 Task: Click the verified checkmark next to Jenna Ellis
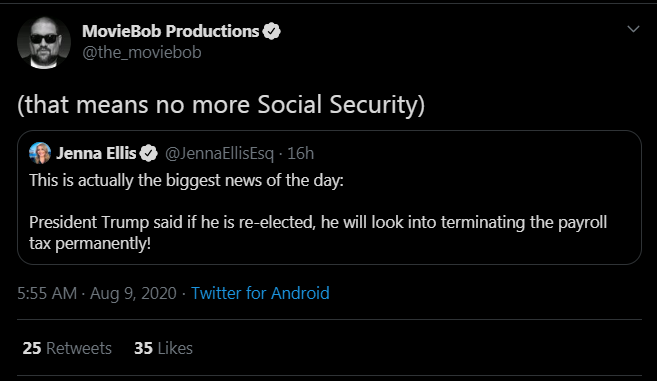pyautogui.click(x=148, y=153)
